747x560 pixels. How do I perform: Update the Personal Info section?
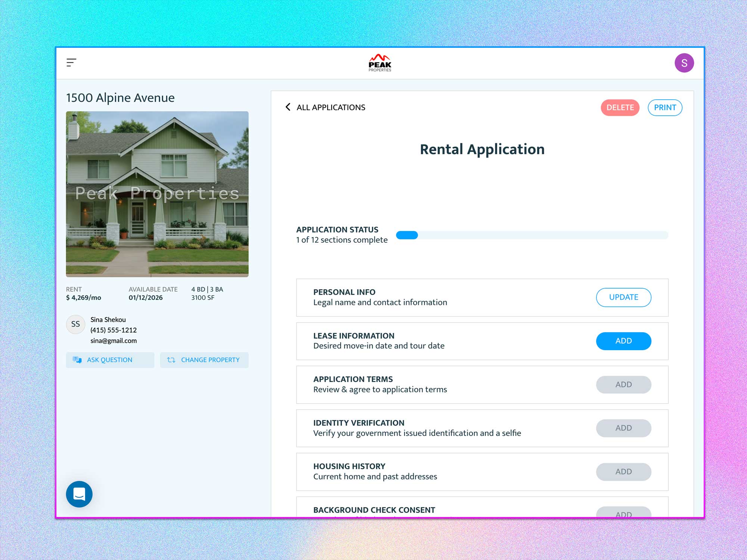[623, 297]
